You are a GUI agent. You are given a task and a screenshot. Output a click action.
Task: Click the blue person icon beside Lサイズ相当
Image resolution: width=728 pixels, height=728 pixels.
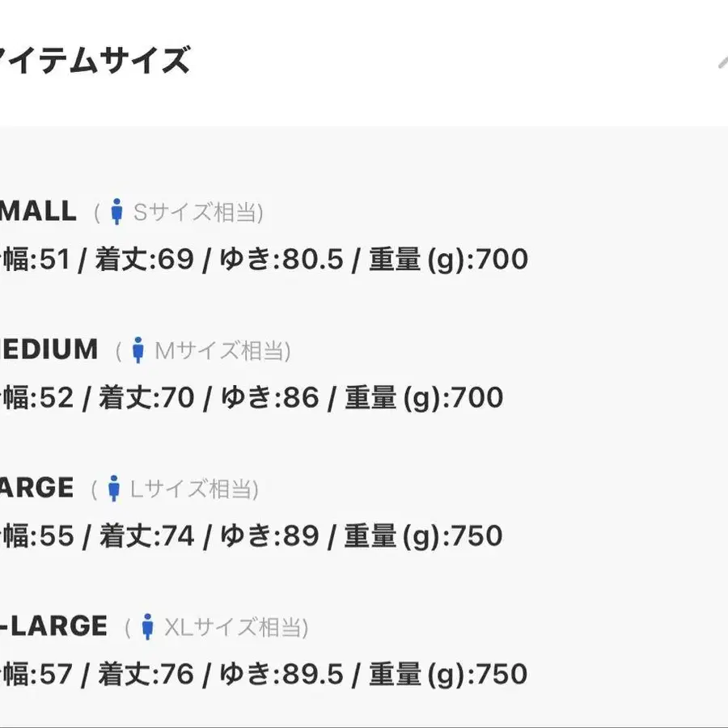tap(114, 489)
